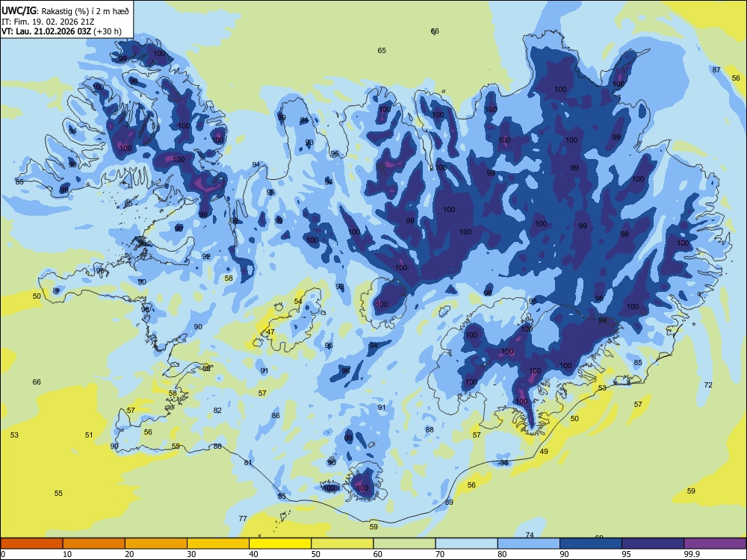Click the humidity value 54 on the map
The width and height of the screenshot is (747, 560).
[298, 301]
